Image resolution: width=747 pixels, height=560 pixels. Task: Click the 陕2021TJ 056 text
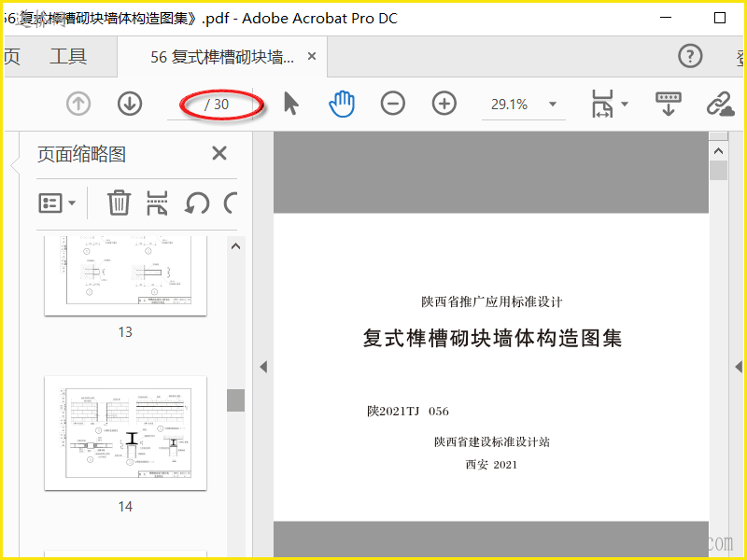(x=408, y=411)
